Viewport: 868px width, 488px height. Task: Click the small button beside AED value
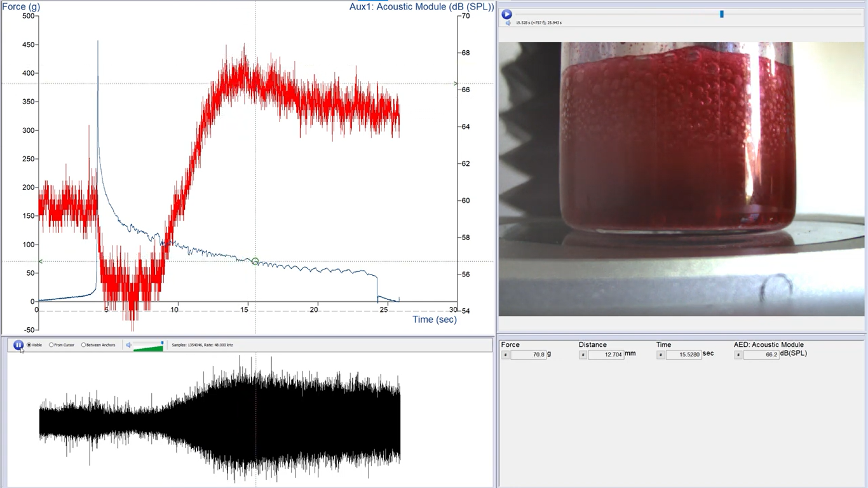coord(738,355)
